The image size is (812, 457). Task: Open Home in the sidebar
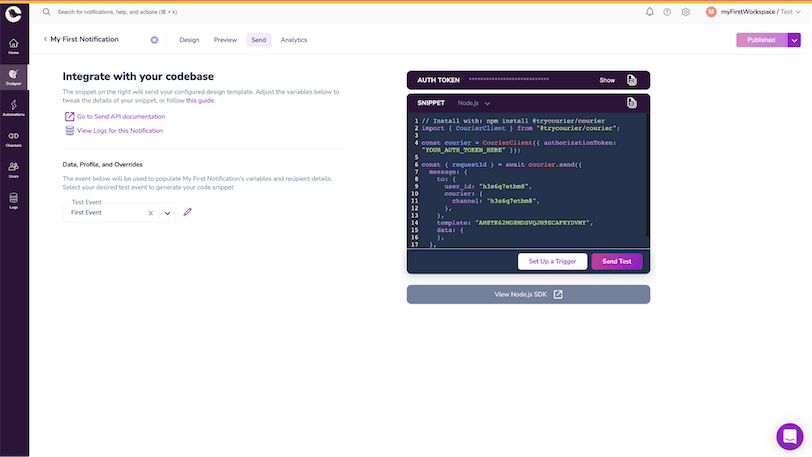pos(13,46)
